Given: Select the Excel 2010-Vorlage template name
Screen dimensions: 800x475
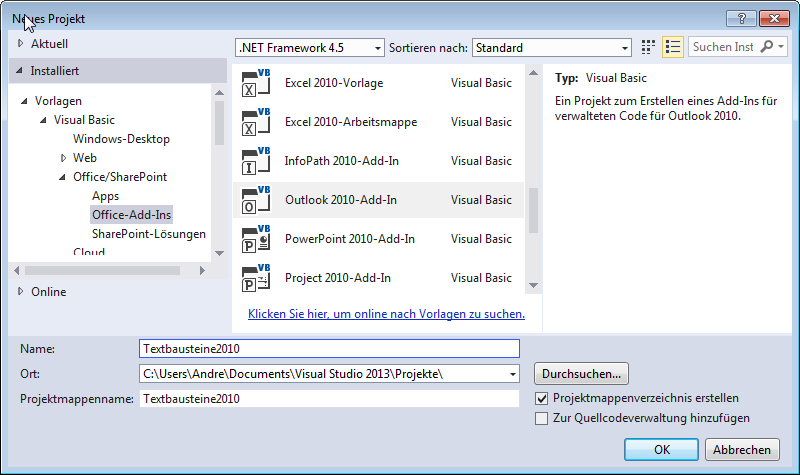Looking at the screenshot, I should pos(334,83).
